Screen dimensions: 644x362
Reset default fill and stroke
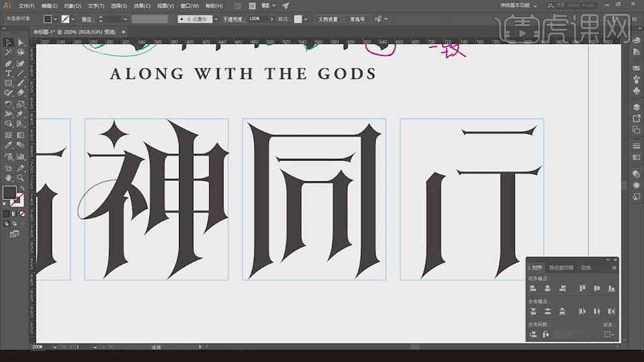click(5, 203)
